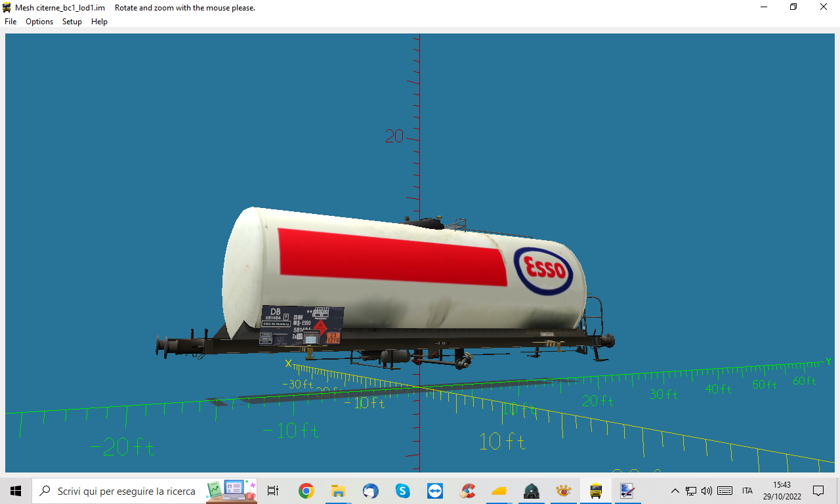Open the notification center
The width and height of the screenshot is (840, 504).
818,491
